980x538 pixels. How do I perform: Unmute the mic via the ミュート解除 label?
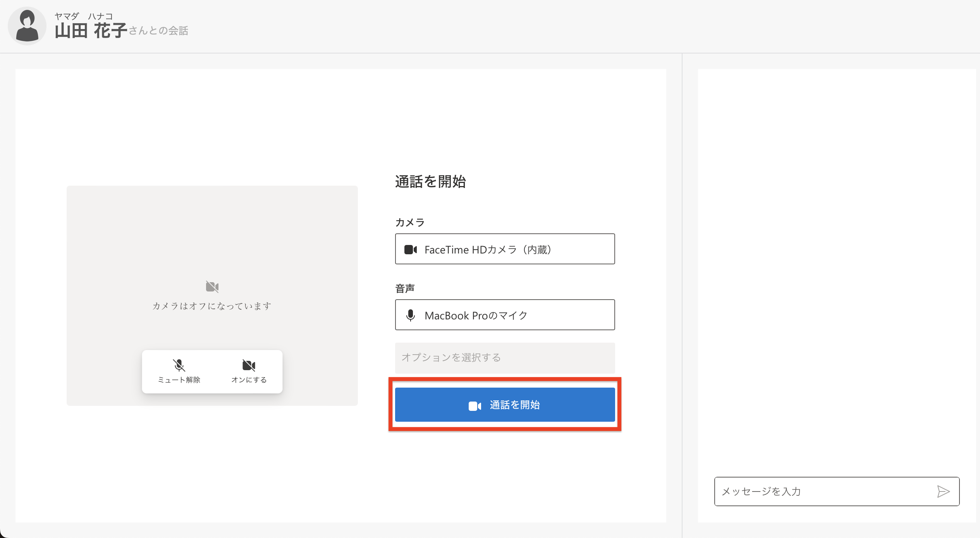point(179,380)
